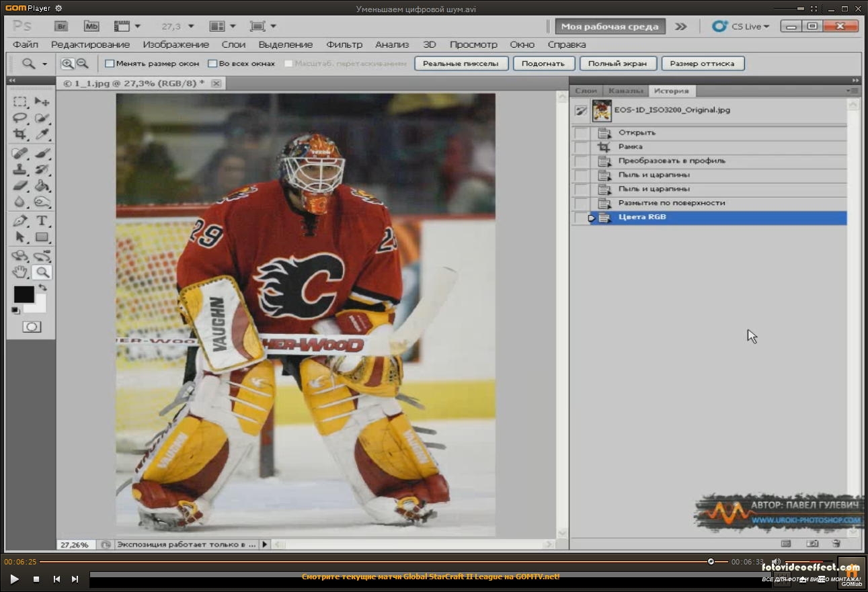Viewport: 868px width, 592px height.
Task: Click the 'Подогнать' button
Action: [x=544, y=64]
